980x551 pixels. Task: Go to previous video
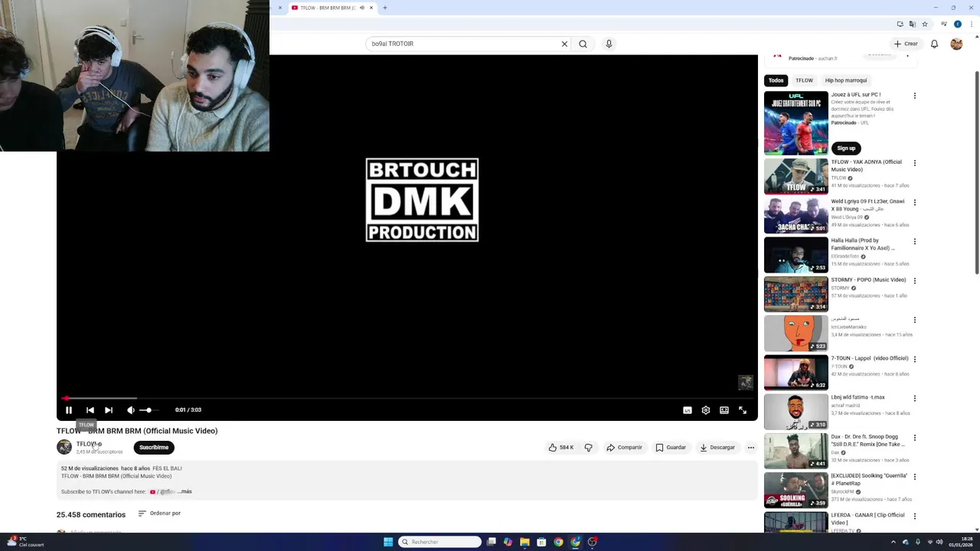pos(90,410)
